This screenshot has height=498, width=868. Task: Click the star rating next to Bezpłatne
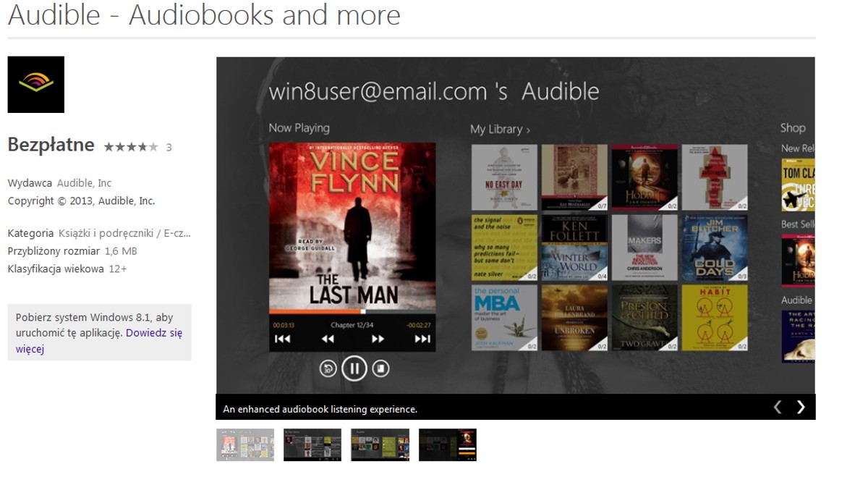(x=131, y=147)
